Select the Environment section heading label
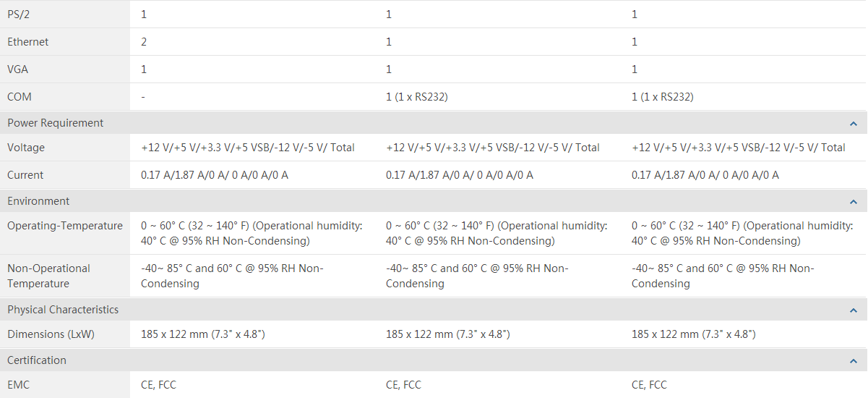The width and height of the screenshot is (868, 398). (38, 201)
